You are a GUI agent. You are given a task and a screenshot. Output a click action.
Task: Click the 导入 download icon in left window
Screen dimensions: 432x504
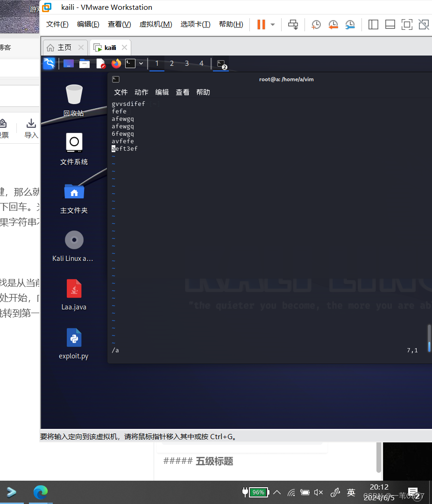tap(31, 128)
